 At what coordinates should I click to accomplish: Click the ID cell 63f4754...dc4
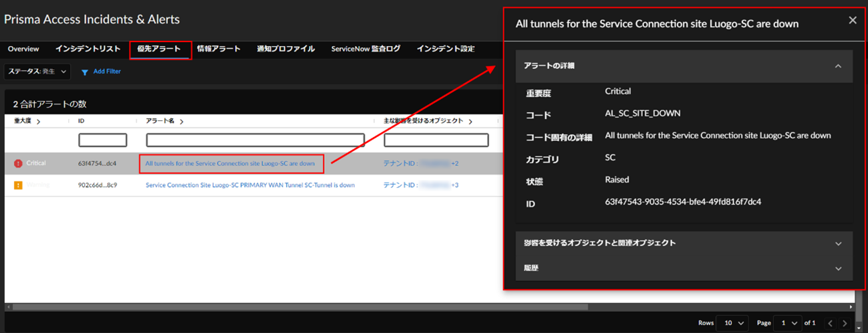pyautogui.click(x=98, y=163)
